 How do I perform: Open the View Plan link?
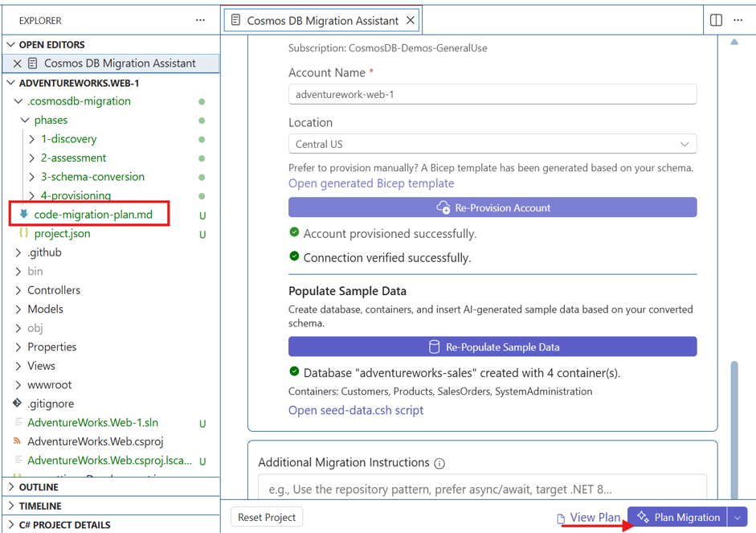coord(595,518)
